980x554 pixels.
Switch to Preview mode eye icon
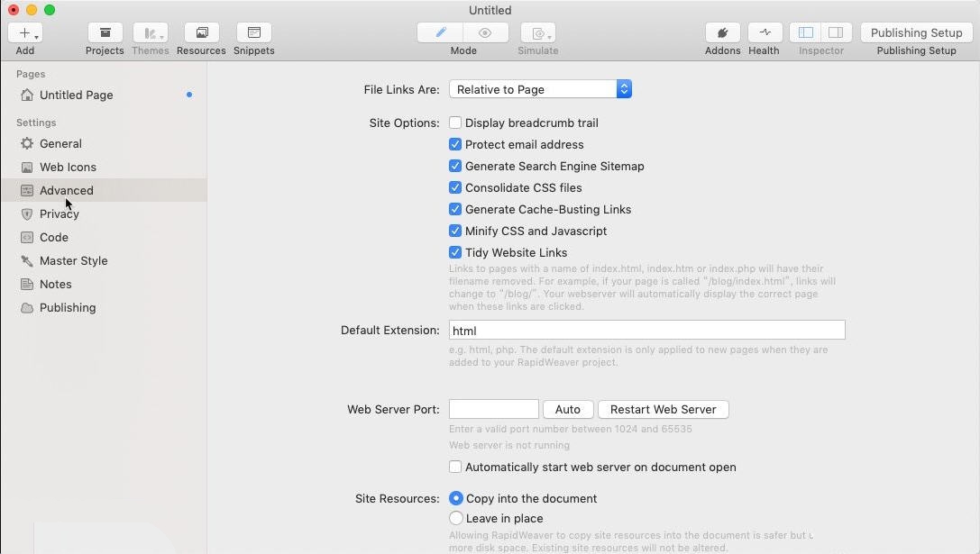tap(486, 33)
